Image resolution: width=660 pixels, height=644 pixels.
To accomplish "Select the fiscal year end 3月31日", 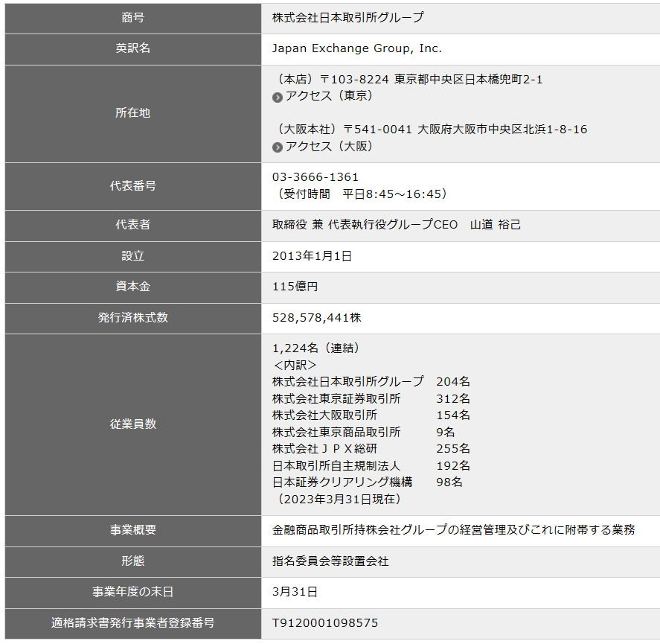I will coord(295,592).
